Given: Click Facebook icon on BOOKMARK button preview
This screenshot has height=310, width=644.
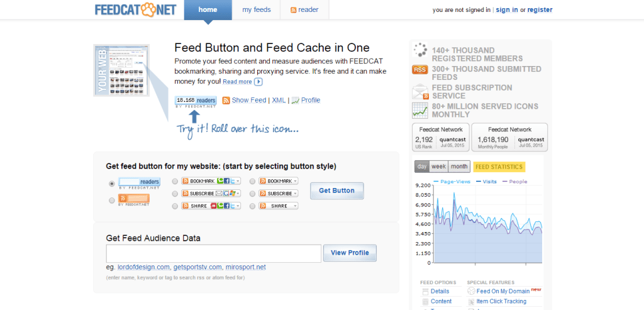Looking at the screenshot, I should [226, 181].
